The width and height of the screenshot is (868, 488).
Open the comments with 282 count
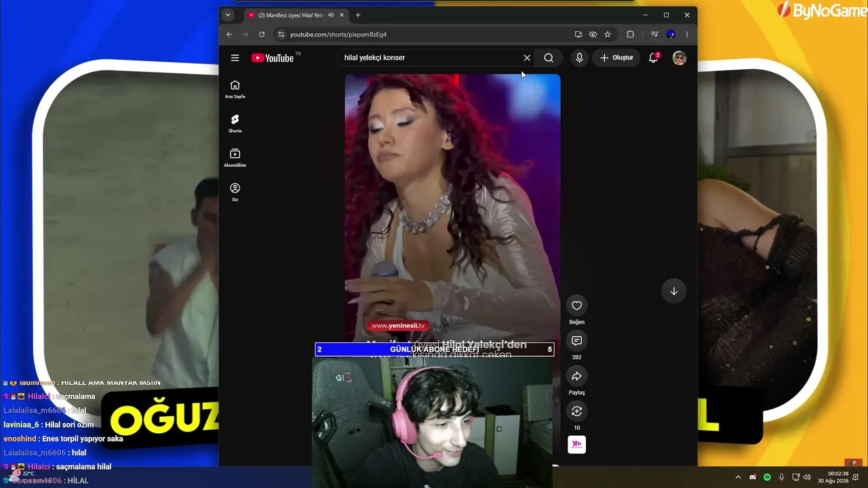[x=576, y=341]
